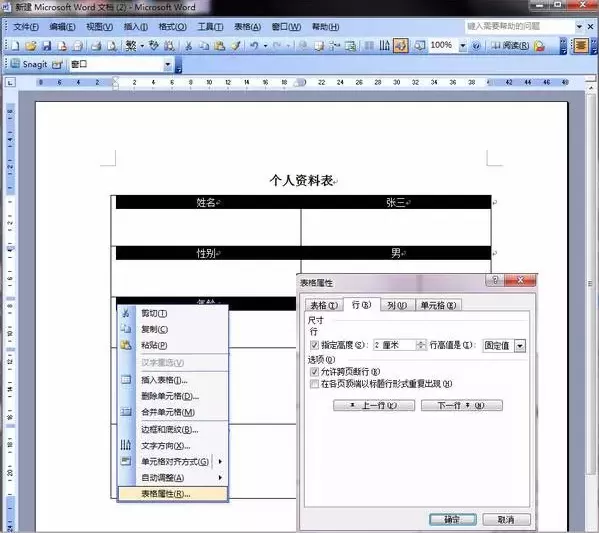Click the 取消 button
Viewport: 599px width, 533px height.
pyautogui.click(x=506, y=520)
